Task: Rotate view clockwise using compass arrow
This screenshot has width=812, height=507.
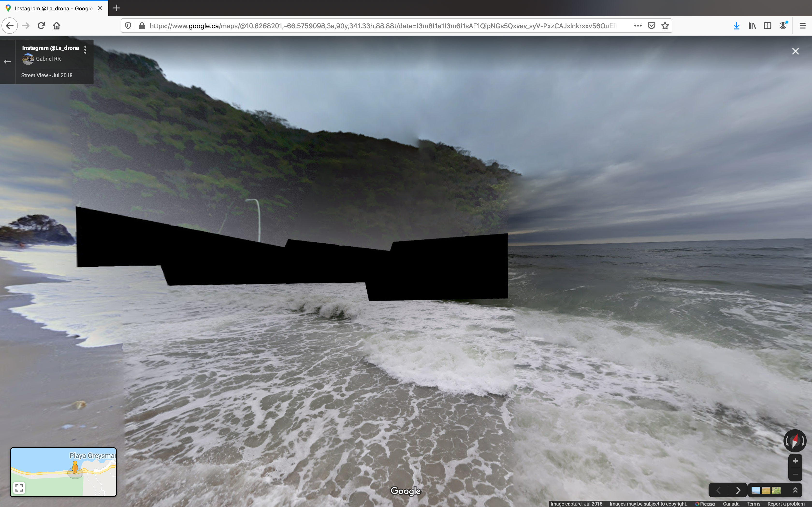Action: pyautogui.click(x=803, y=441)
